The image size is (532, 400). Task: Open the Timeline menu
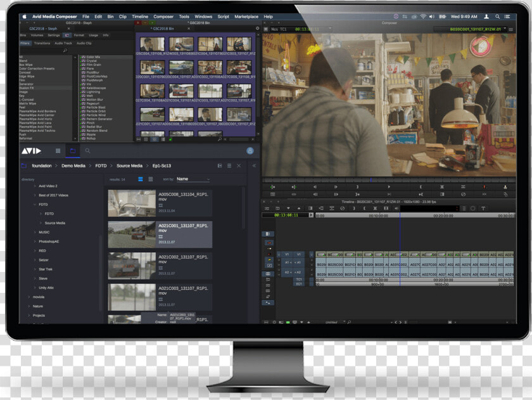(140, 16)
